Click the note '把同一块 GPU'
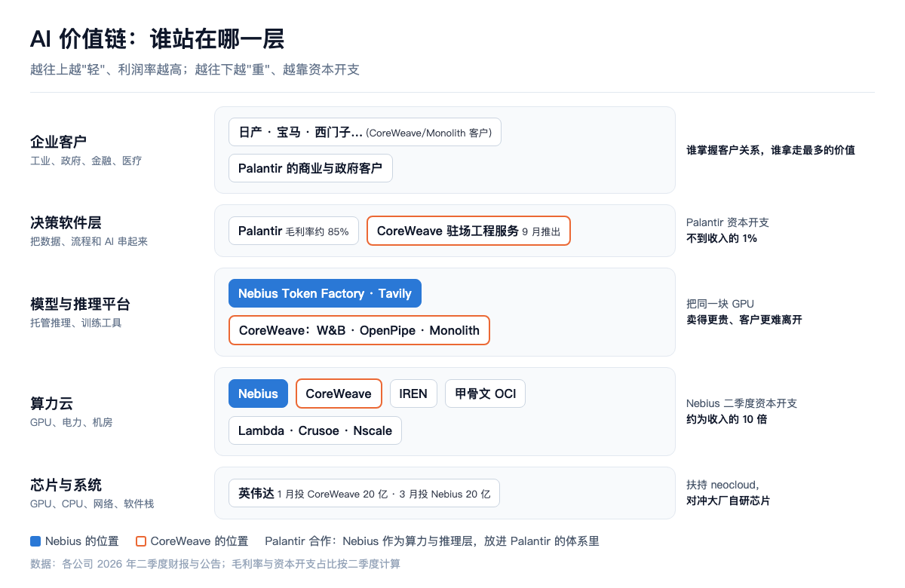 coord(720,304)
